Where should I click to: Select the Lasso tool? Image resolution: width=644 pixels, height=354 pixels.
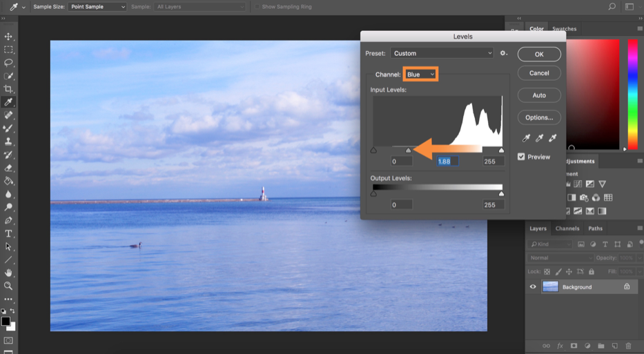pyautogui.click(x=8, y=63)
